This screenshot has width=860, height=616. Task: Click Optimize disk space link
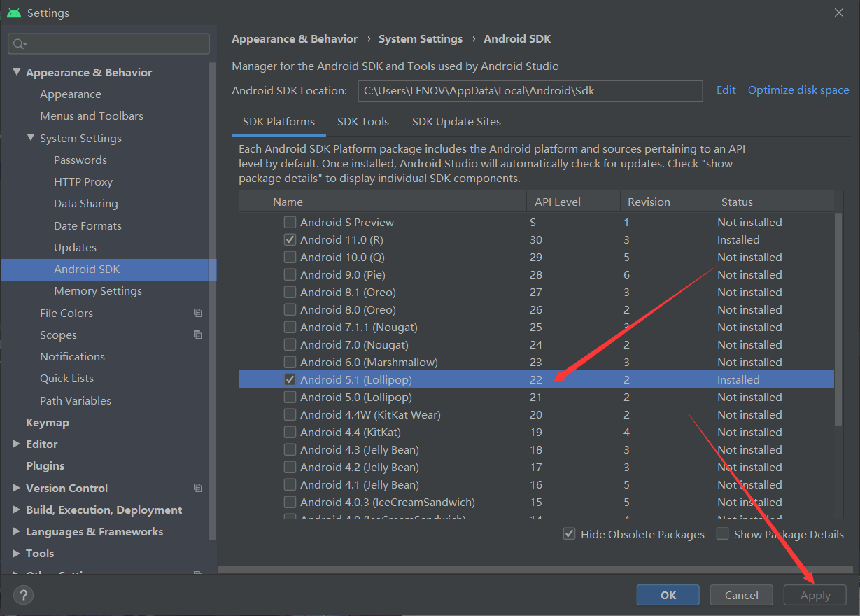798,90
